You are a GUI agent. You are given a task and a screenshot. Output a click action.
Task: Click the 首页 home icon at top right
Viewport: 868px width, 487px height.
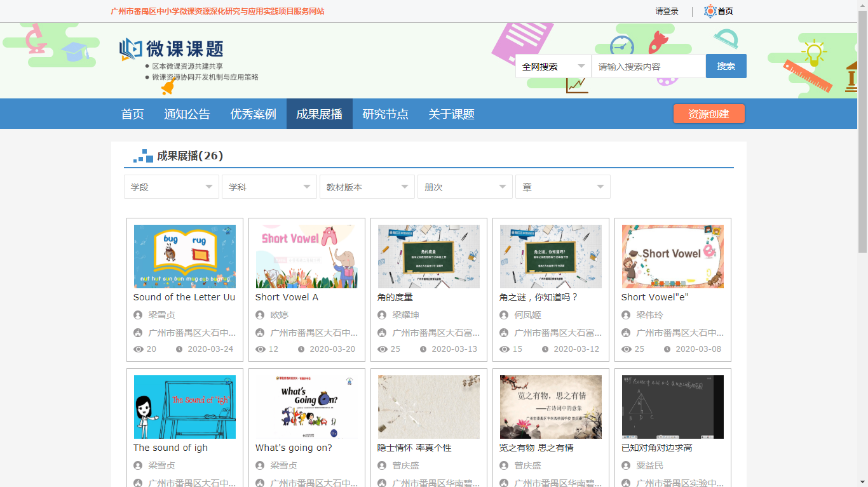pos(710,11)
